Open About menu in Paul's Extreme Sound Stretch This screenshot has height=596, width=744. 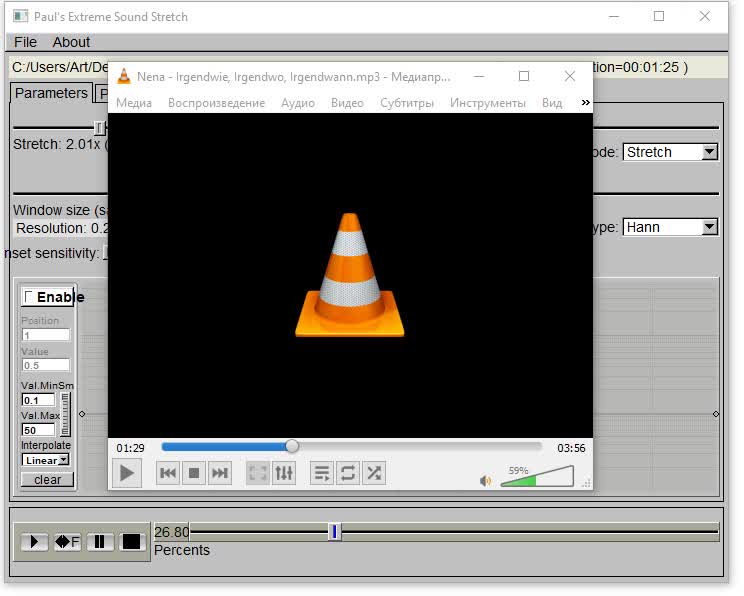pyautogui.click(x=71, y=42)
